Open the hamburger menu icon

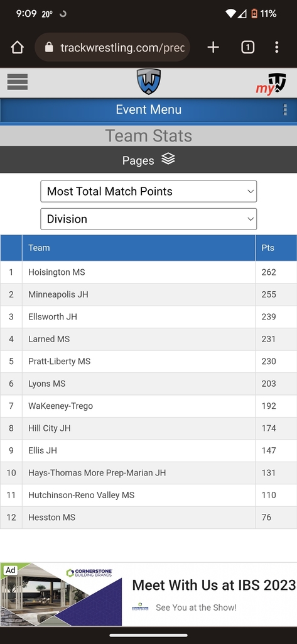point(17,82)
